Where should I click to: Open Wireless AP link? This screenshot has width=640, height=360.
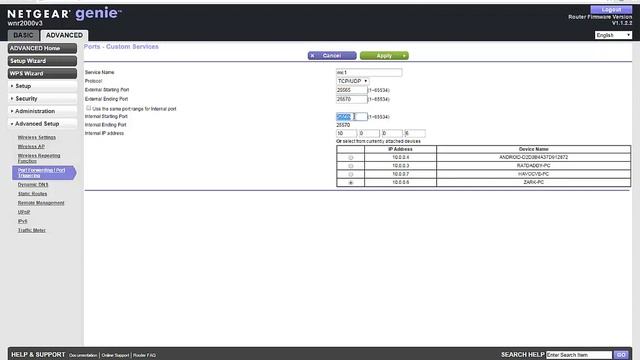[x=31, y=147]
